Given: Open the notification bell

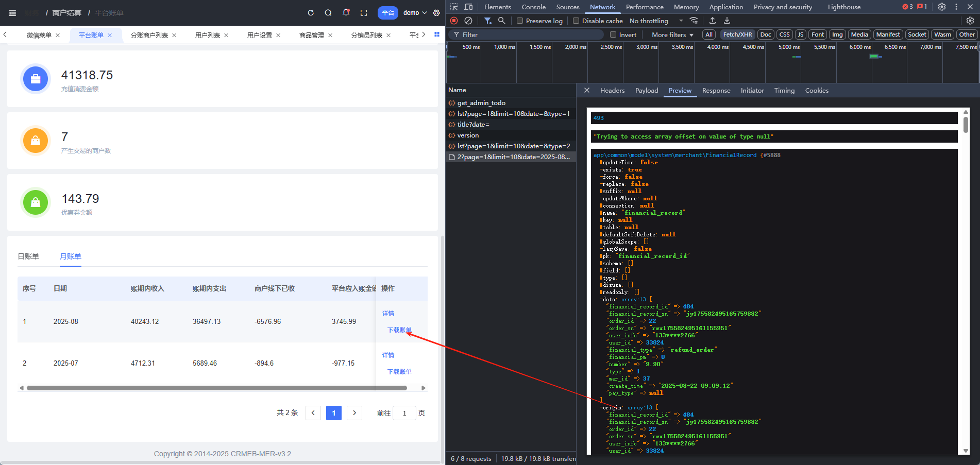Looking at the screenshot, I should tap(346, 12).
